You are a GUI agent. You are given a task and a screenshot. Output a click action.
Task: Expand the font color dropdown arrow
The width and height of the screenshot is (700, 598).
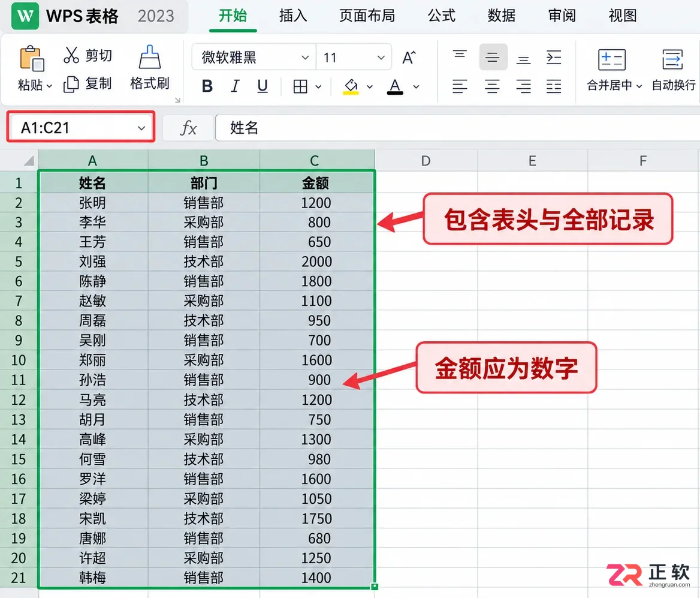(x=416, y=87)
